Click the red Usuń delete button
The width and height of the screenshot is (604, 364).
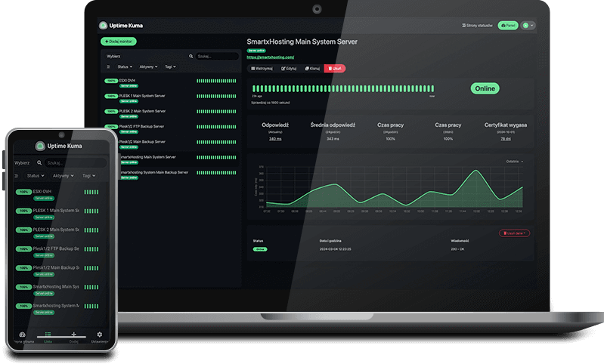pos(335,69)
